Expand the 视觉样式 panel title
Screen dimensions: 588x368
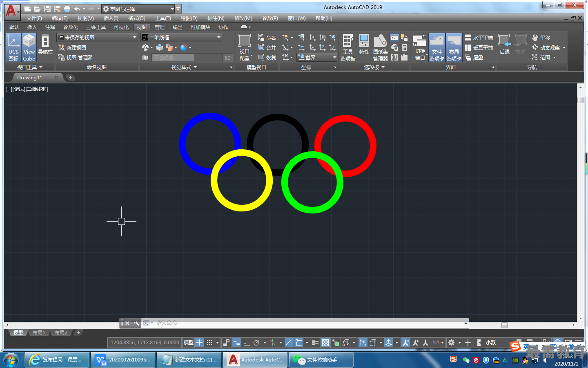click(184, 67)
